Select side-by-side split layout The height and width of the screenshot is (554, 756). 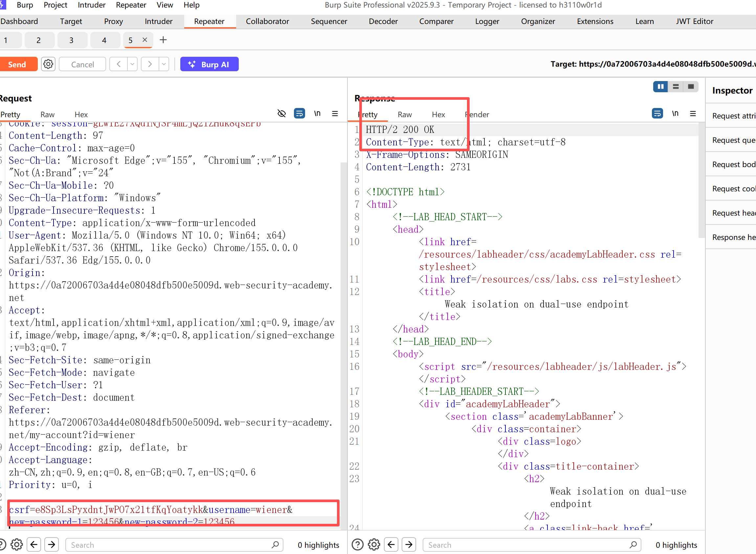coord(660,87)
